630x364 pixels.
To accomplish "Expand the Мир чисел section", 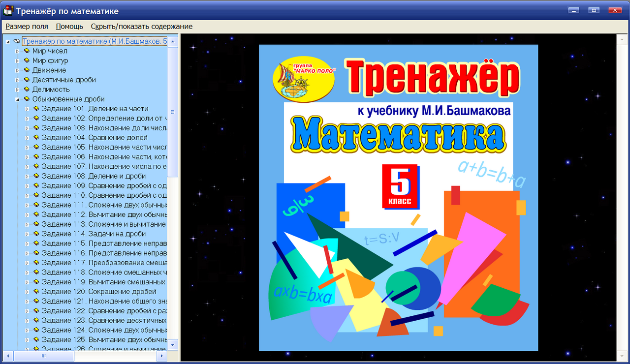I will click(17, 51).
